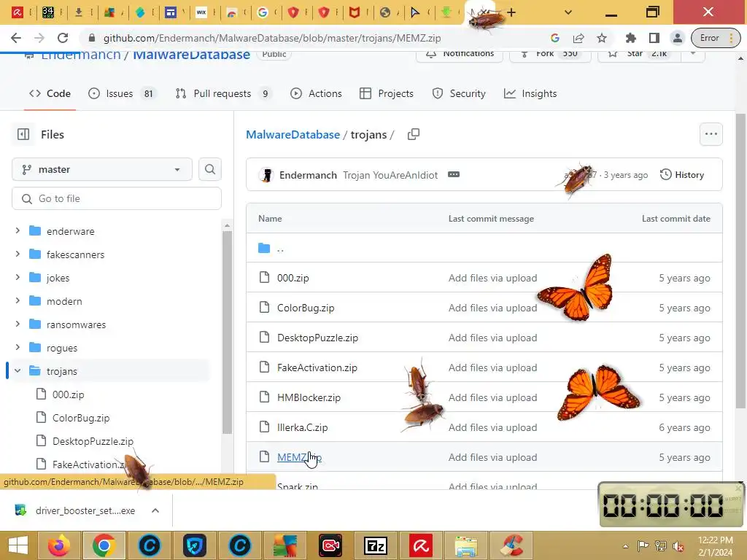Expand the fakescanners folder
This screenshot has width=747, height=560.
[x=18, y=254]
